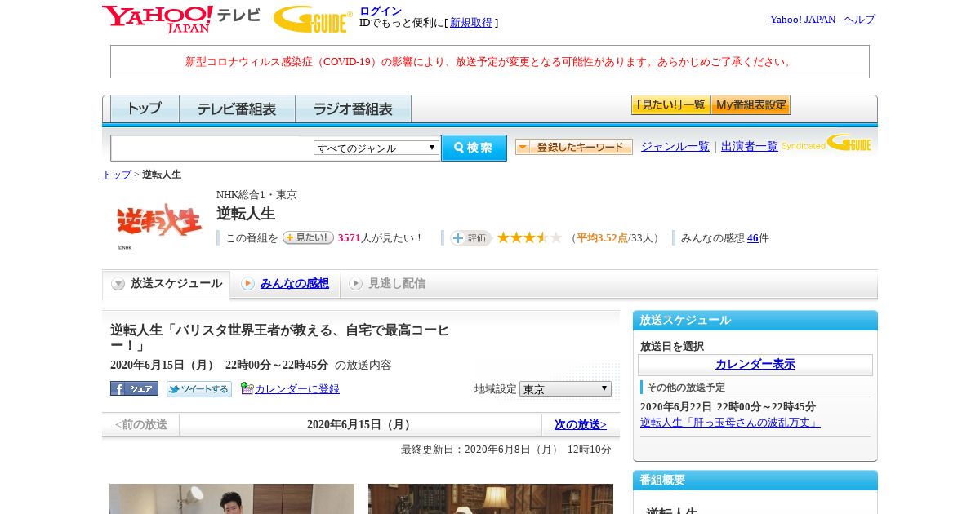Viewport: 980px width, 514px height.
Task: Open the ジャンル一覧 link
Action: click(x=675, y=147)
